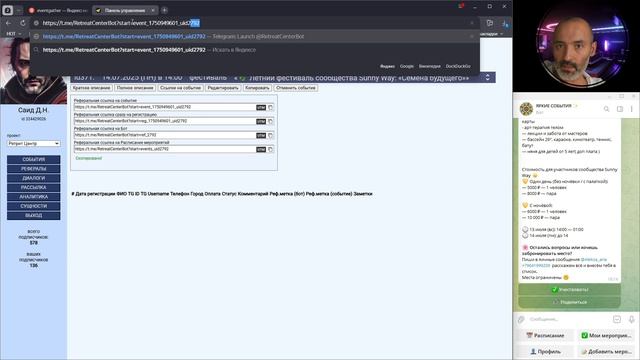
Task: Open the СУЩНОСТИ sidebar menu item
Action: [x=33, y=206]
